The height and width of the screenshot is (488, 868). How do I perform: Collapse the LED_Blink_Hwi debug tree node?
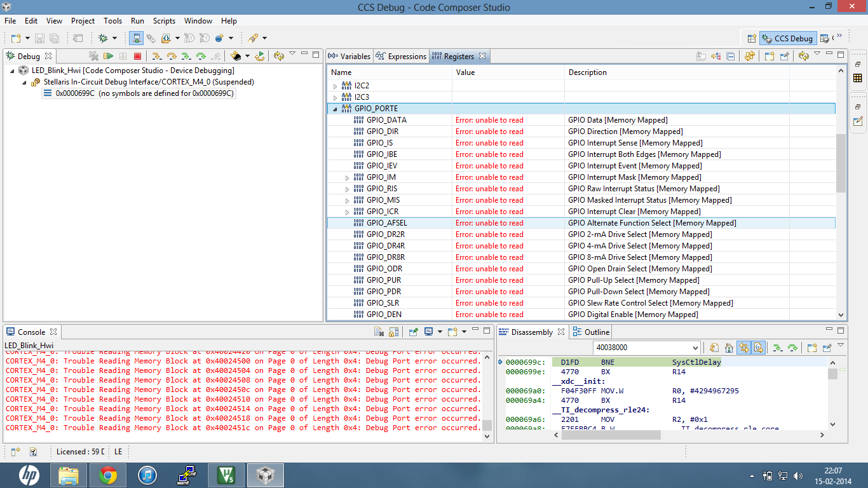[13, 71]
